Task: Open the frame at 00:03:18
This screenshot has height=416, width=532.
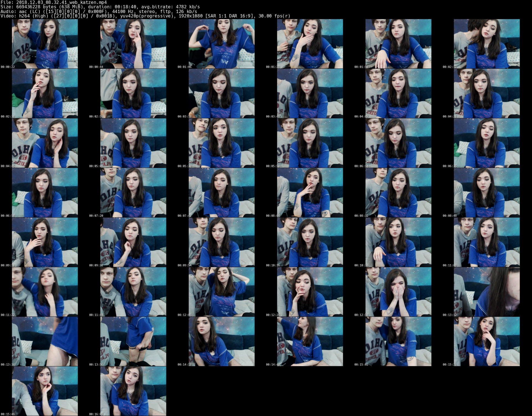Action: tap(222, 93)
